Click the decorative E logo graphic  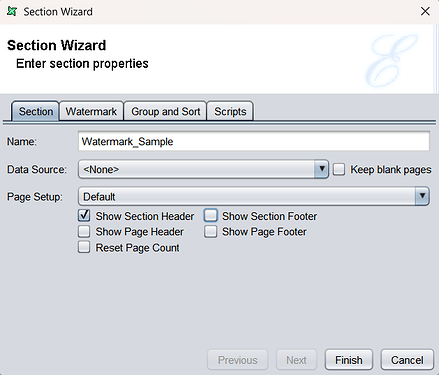click(392, 60)
